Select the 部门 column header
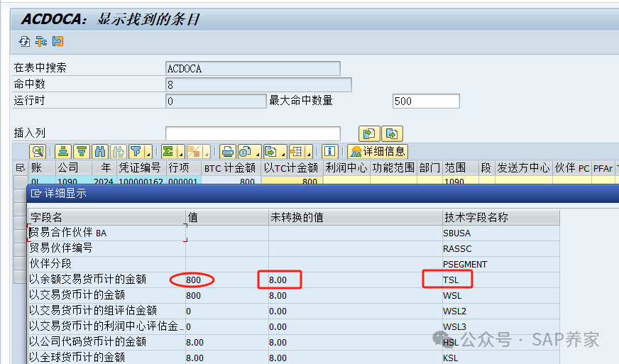619x364 pixels. pyautogui.click(x=429, y=168)
